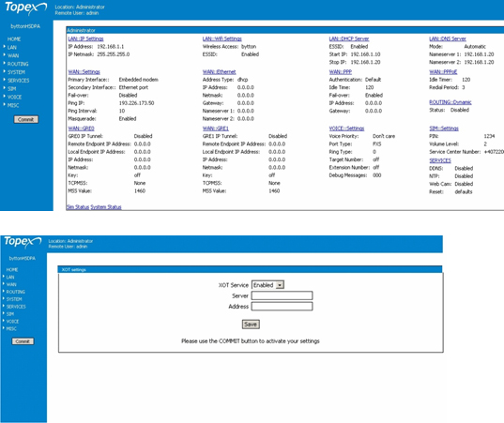Open WAN::Settings link
The height and width of the screenshot is (423, 504).
[84, 72]
